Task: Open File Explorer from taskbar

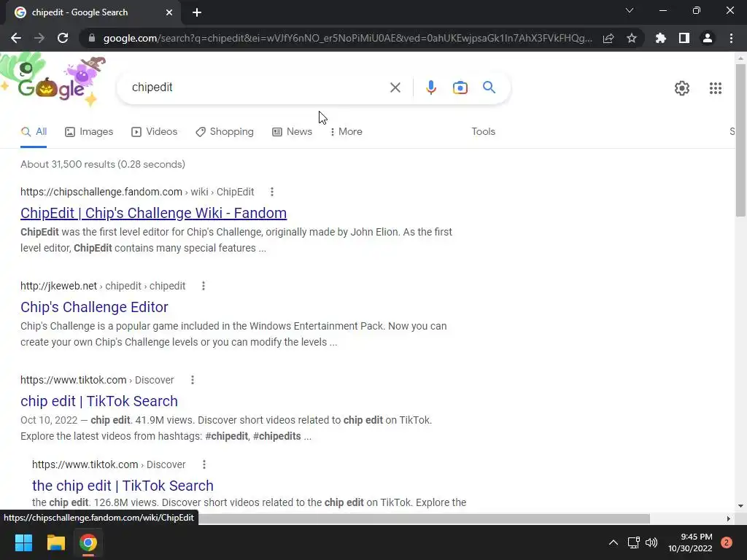Action: pyautogui.click(x=55, y=542)
